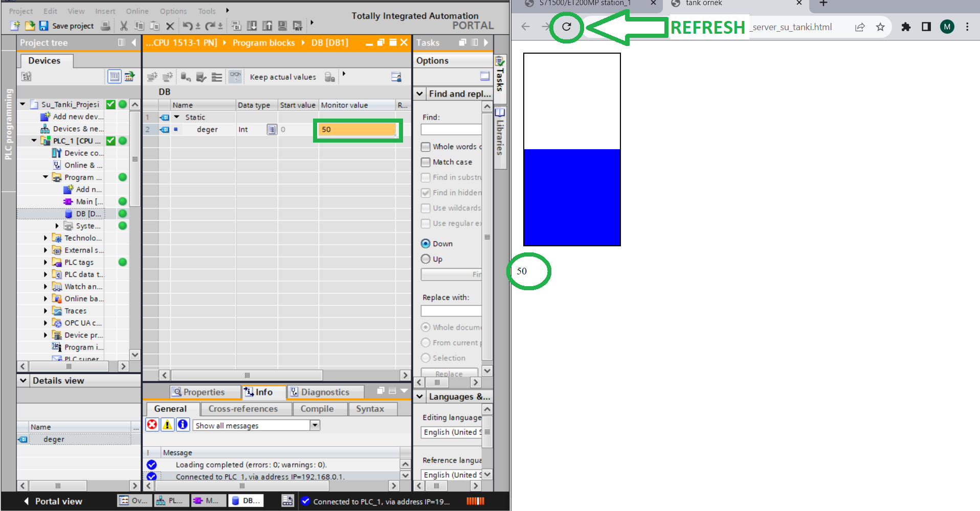Toggle the warning messages filter icon
This screenshot has width=980, height=511.
(167, 425)
